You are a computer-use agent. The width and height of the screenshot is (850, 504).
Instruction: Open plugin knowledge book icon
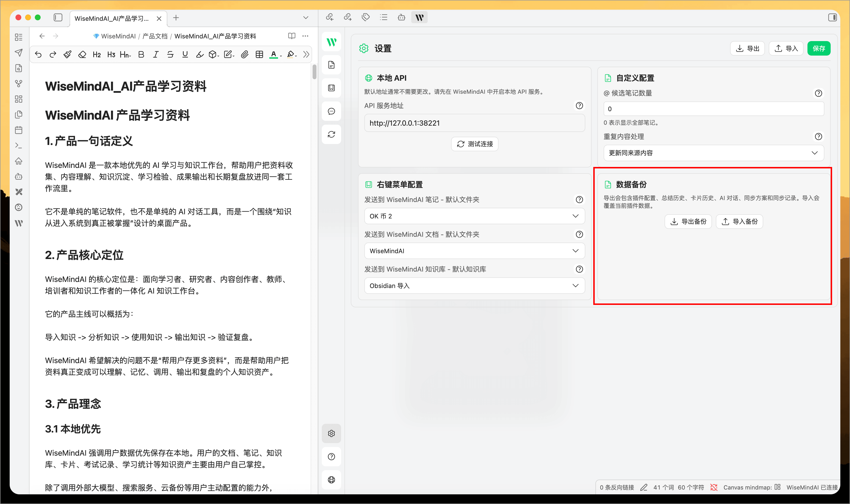click(331, 88)
